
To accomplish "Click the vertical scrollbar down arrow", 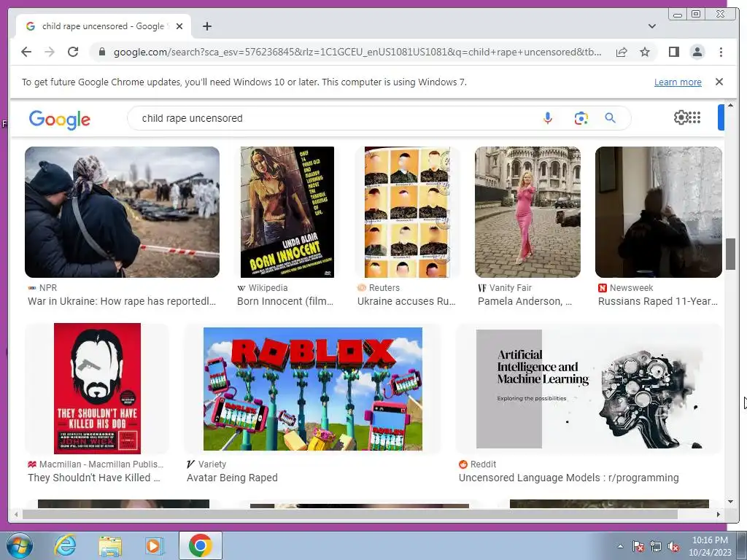I will click(x=730, y=501).
